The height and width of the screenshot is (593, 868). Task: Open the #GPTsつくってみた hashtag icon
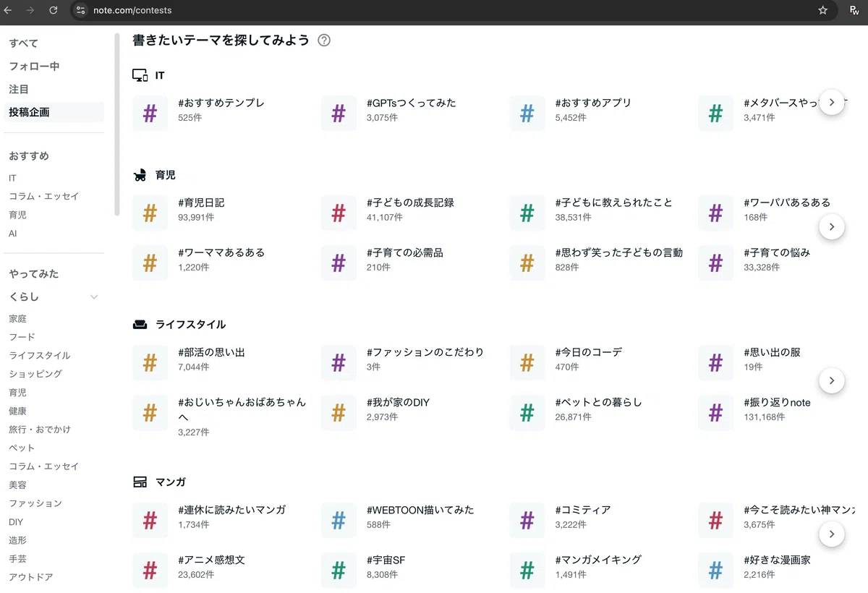pos(339,114)
